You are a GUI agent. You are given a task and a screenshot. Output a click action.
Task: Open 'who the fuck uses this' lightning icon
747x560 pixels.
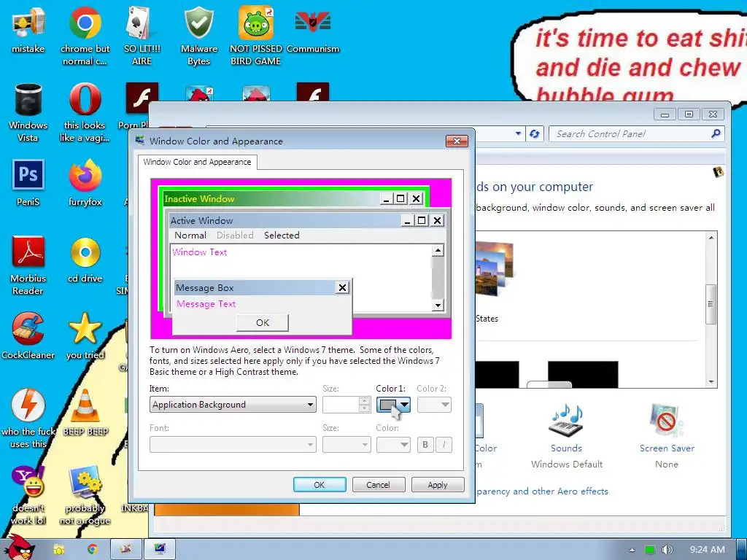click(x=28, y=419)
